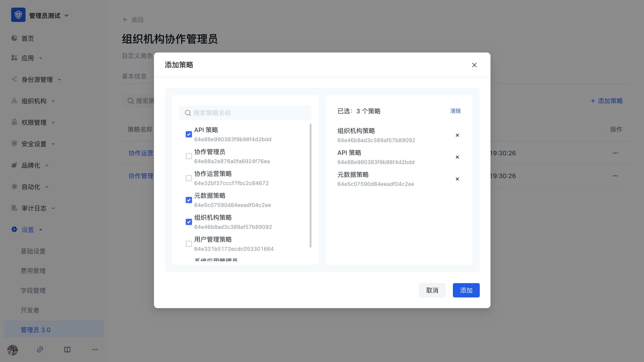This screenshot has height=362, width=644.
Task: Open the 首页 home icon in sidebar
Action: (14, 38)
